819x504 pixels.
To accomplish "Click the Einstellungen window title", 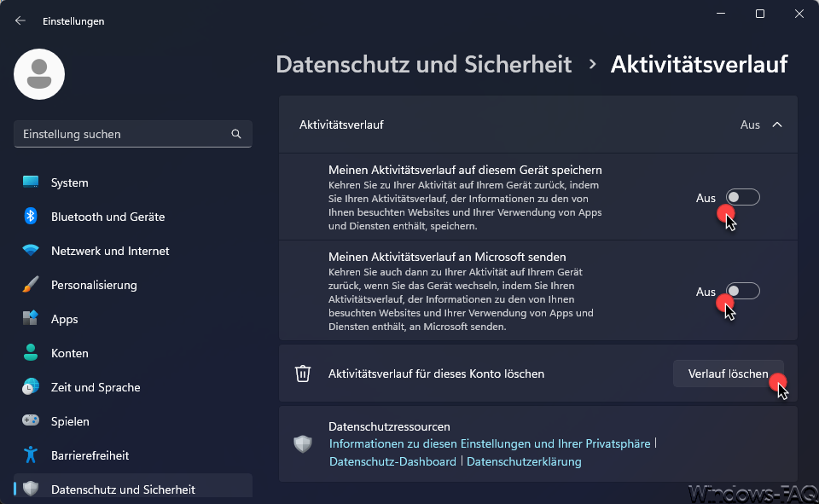I will pos(73,21).
